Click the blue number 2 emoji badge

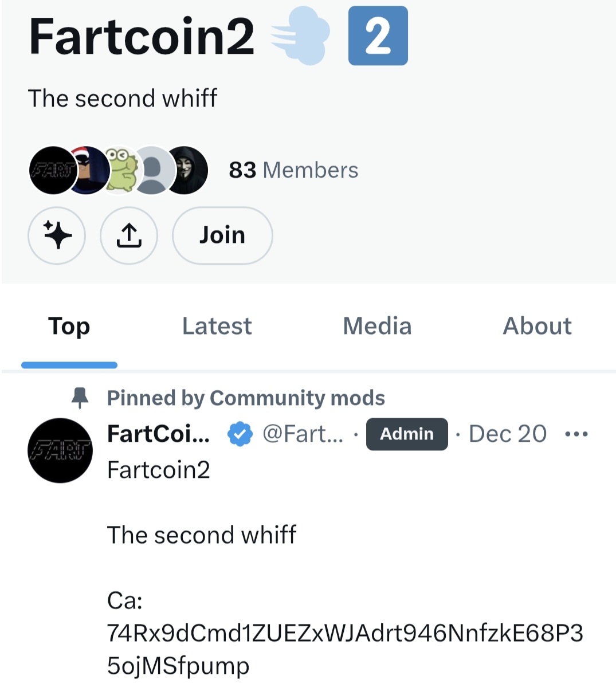(x=378, y=36)
